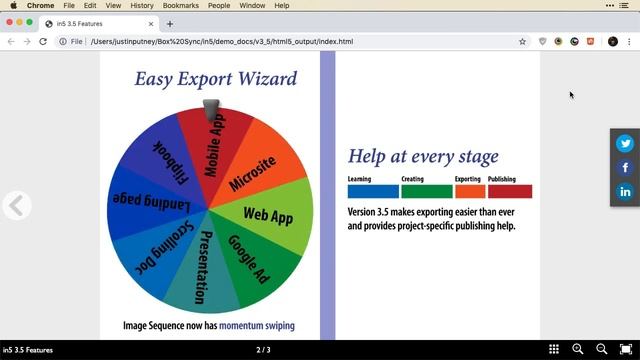The width and height of the screenshot is (640, 360).
Task: Click the orange Exporting stage bar
Action: [x=470, y=191]
